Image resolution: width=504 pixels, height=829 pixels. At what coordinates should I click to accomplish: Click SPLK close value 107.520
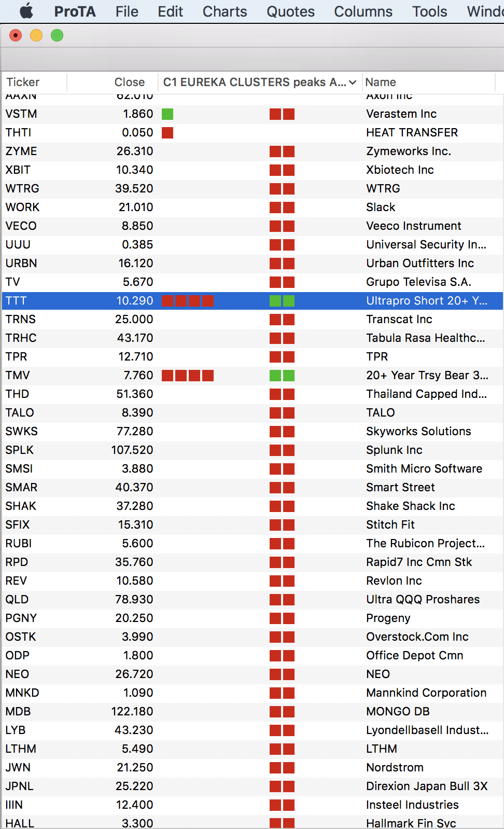(132, 450)
